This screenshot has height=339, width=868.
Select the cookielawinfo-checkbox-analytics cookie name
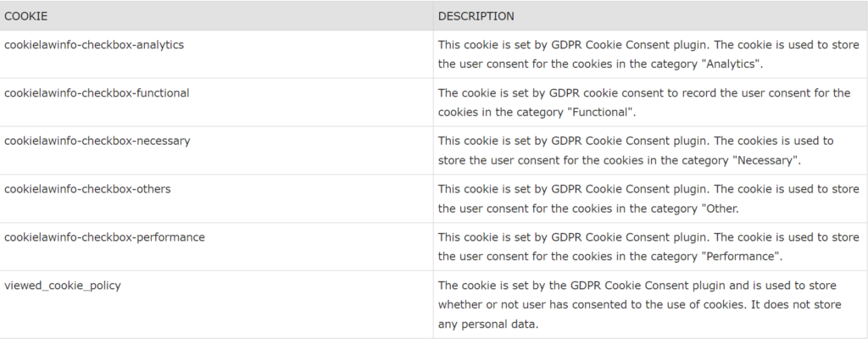point(94,45)
